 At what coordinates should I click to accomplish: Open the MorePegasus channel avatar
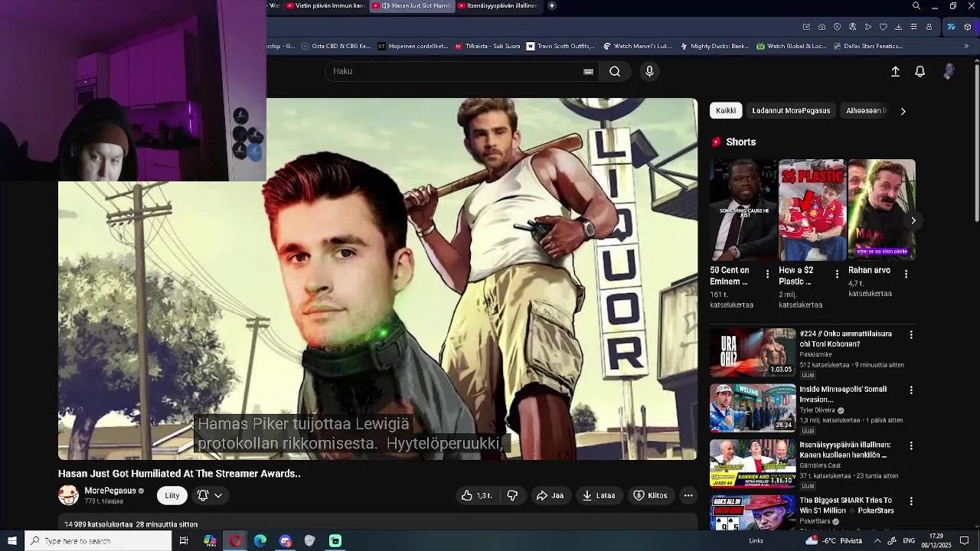coord(68,495)
